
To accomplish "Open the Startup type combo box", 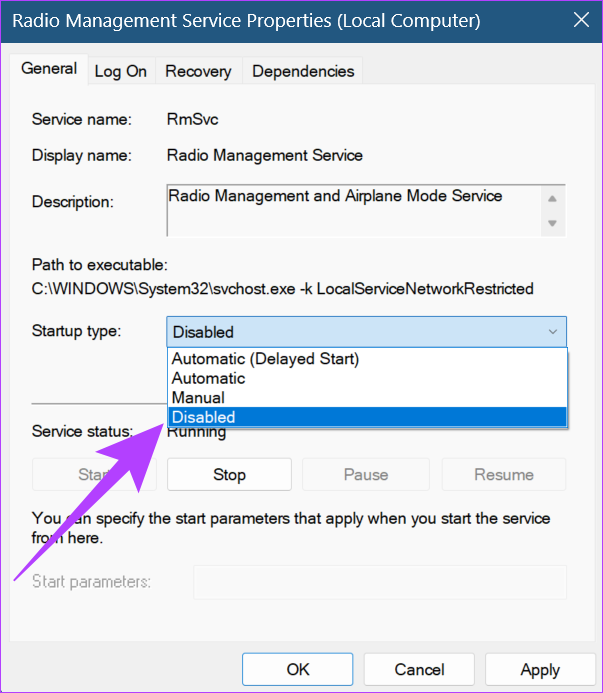I will click(x=366, y=332).
